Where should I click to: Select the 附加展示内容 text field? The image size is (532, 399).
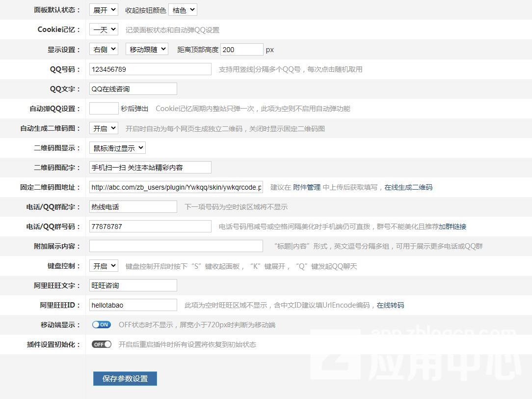176,246
